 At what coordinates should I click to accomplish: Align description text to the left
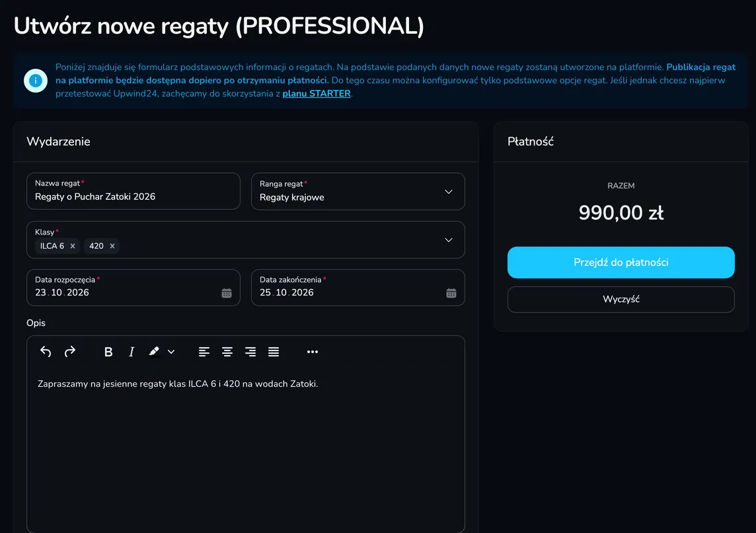204,352
